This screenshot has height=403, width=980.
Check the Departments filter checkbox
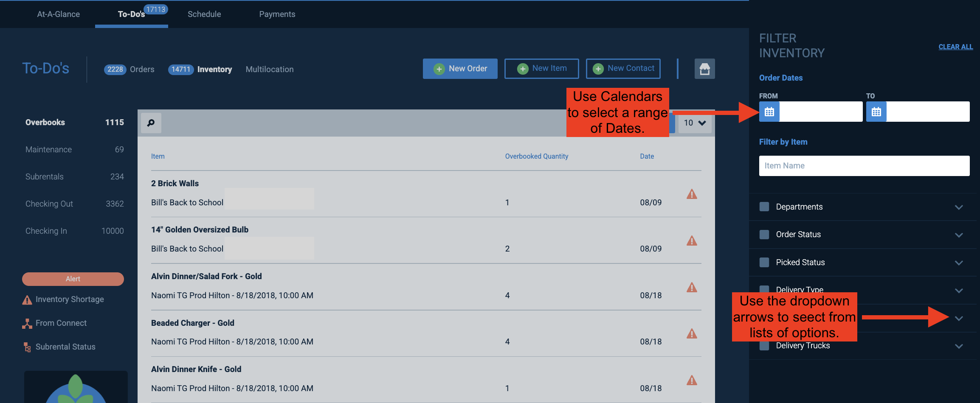pyautogui.click(x=764, y=207)
